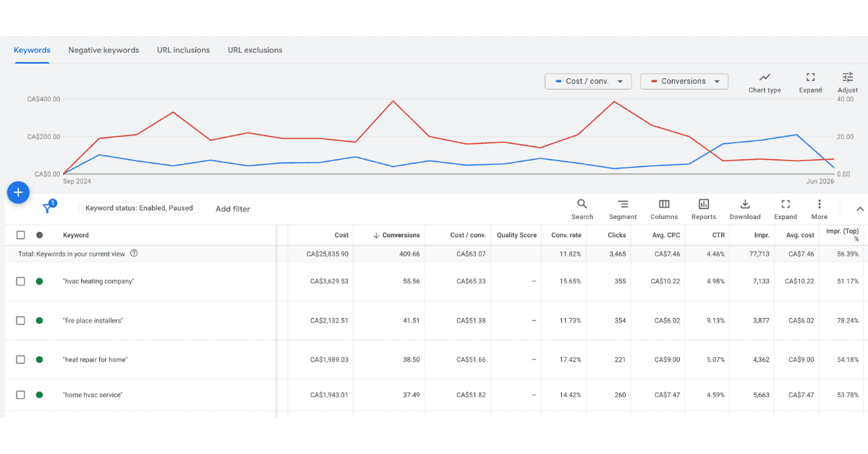Screen dimensions: 868x454
Task: Change the Chart type
Action: coord(765,82)
